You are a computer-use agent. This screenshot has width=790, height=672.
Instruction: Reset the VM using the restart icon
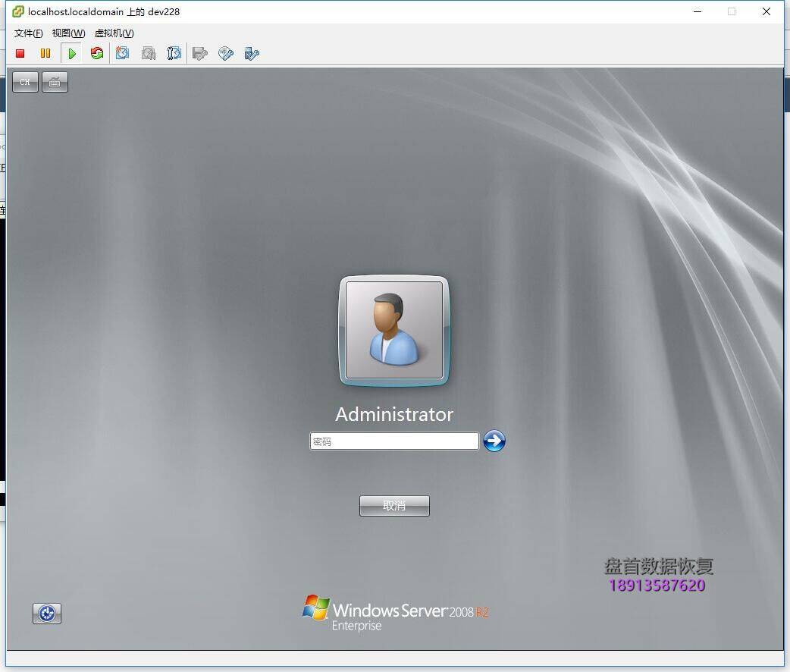tap(96, 53)
